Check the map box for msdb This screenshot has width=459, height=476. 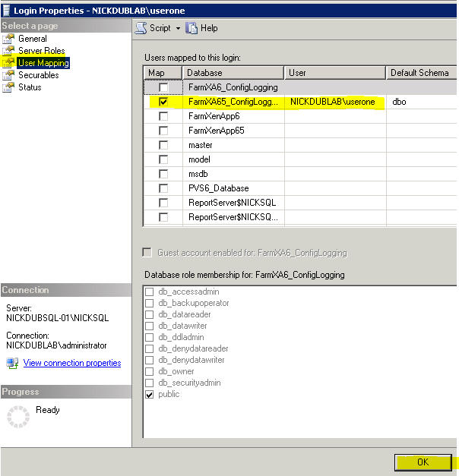[x=163, y=174]
